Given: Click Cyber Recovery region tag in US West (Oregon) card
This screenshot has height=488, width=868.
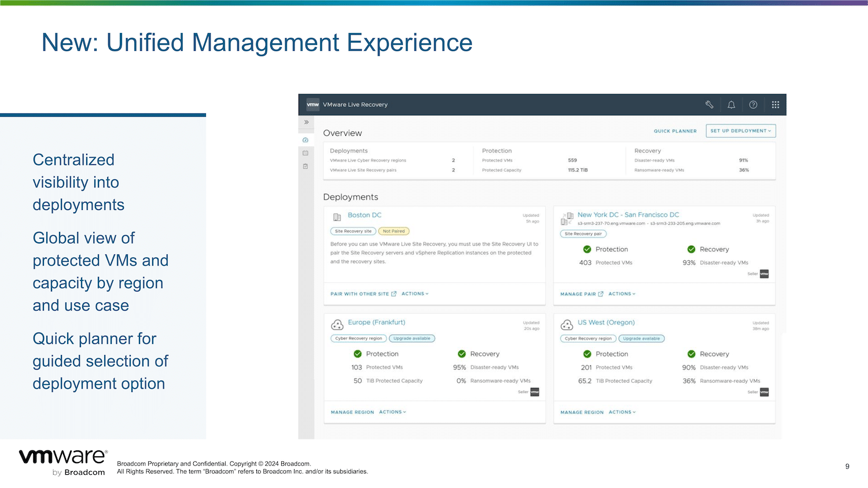Looking at the screenshot, I should 588,338.
